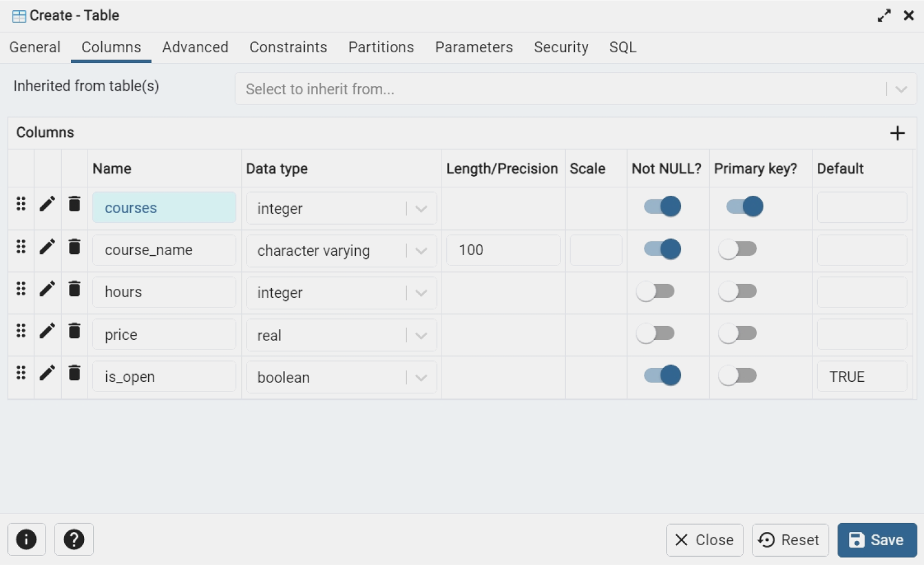Edit the hours column row
Viewport: 924px width, 565px height.
click(47, 289)
